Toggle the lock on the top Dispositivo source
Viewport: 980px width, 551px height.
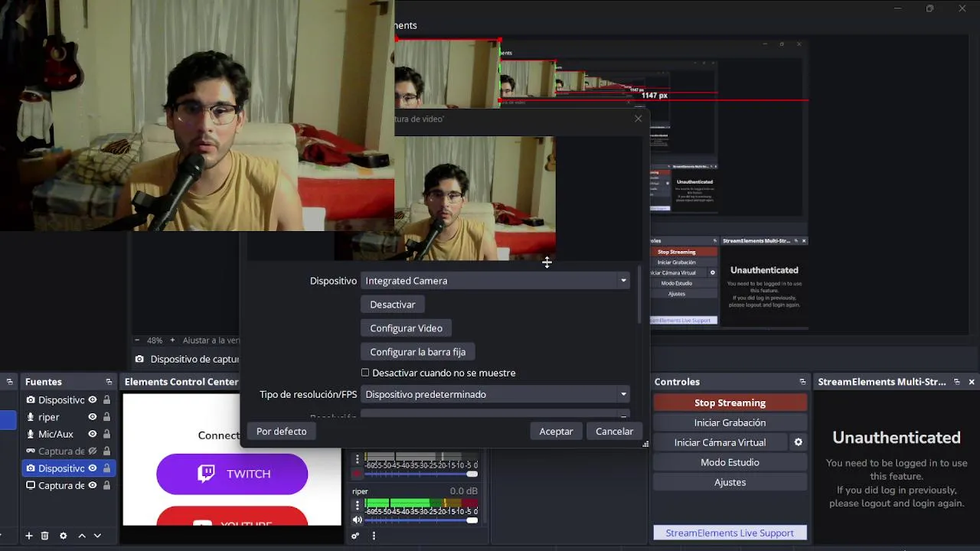tap(106, 399)
